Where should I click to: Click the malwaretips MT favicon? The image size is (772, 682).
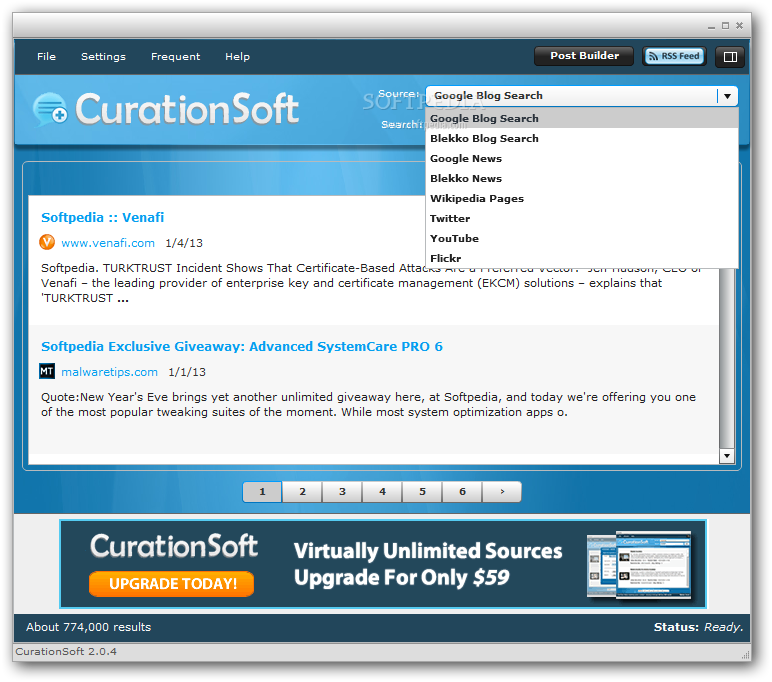coord(47,371)
